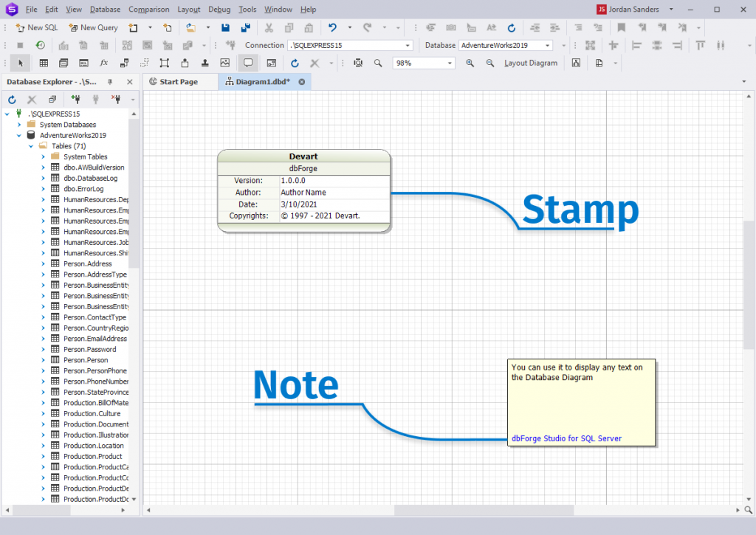Viewport: 756px width, 535px height.
Task: Open the Comparison menu
Action: click(149, 9)
